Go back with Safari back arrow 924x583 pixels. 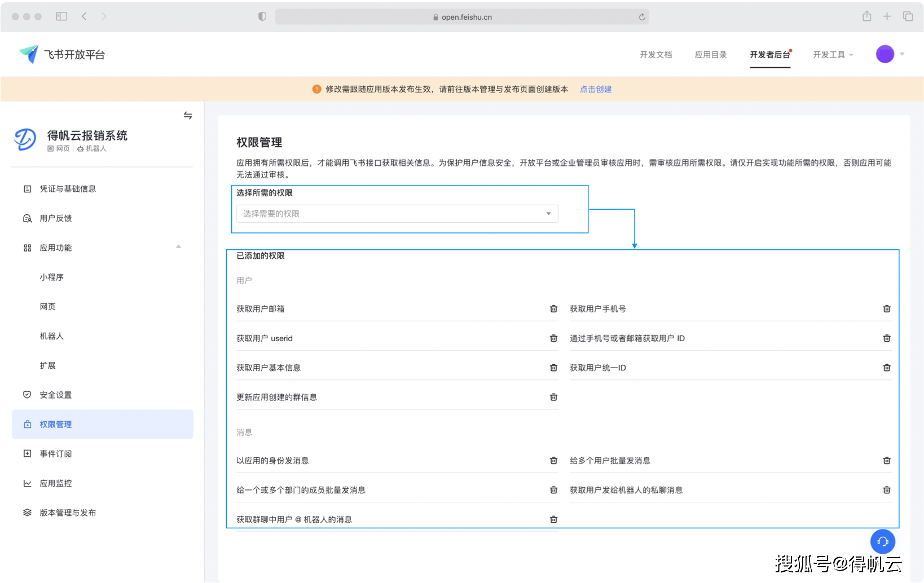coord(84,16)
